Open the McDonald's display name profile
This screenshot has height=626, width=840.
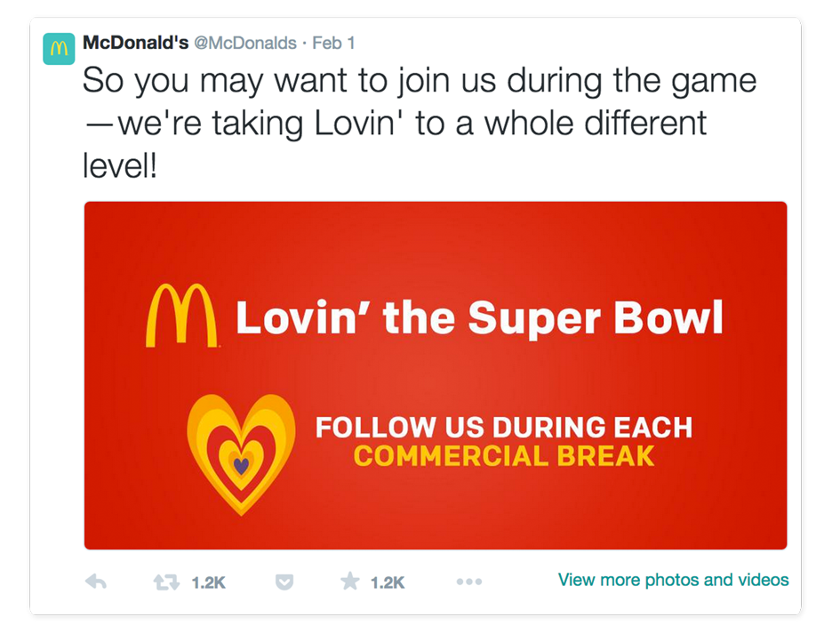[x=135, y=43]
